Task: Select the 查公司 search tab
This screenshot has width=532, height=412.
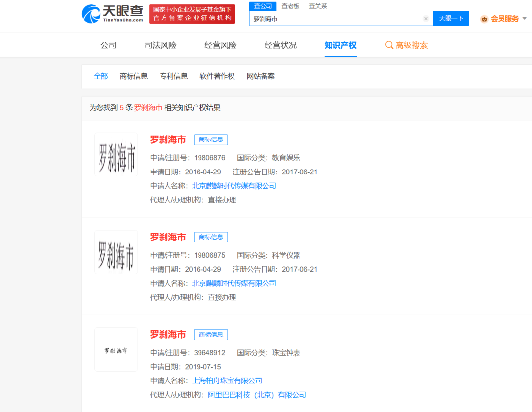Action: [263, 6]
